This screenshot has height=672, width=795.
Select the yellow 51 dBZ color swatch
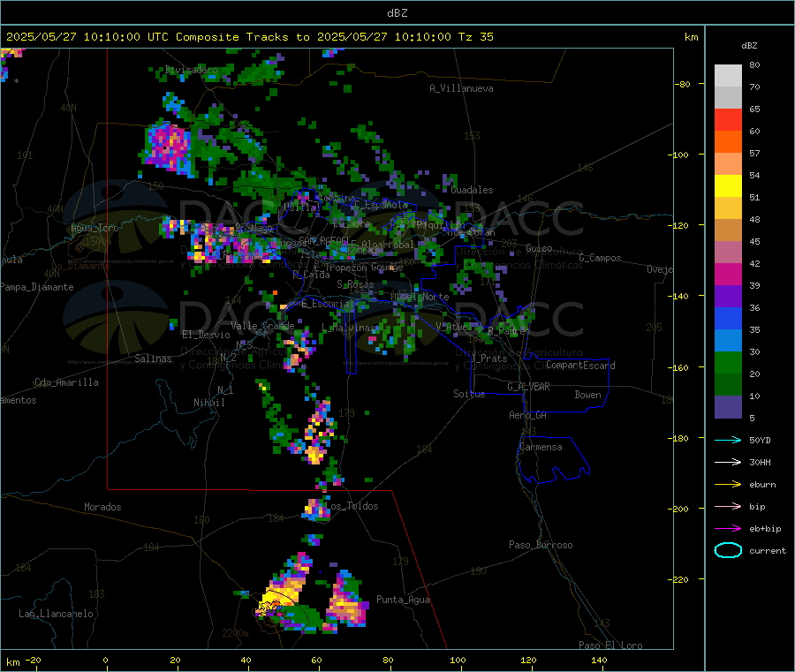(x=728, y=186)
